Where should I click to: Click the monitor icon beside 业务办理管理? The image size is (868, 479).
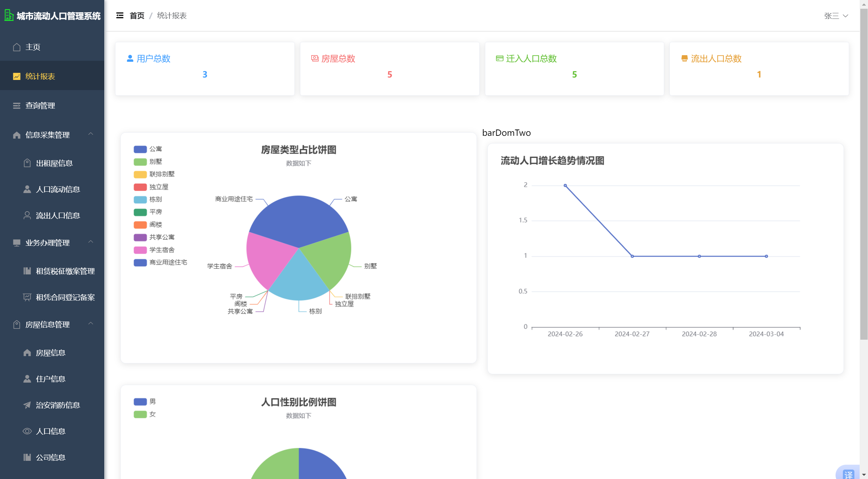pyautogui.click(x=17, y=243)
